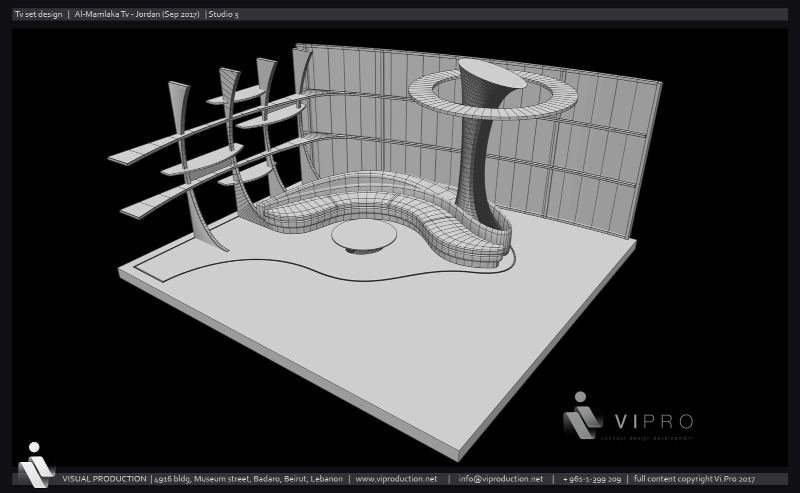Viewport: 800px width, 493px height.
Task: Click the 'Studio 3' header label
Action: click(223, 14)
